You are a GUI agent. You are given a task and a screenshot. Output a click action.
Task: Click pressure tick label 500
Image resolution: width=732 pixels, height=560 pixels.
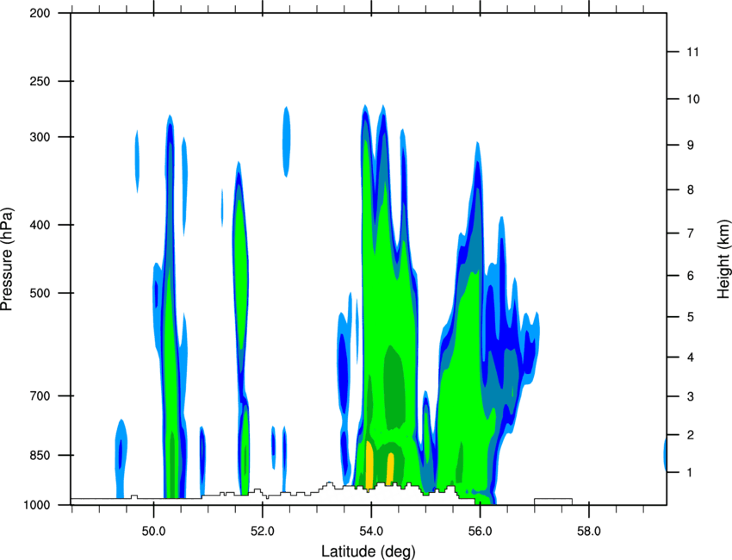pyautogui.click(x=40, y=293)
